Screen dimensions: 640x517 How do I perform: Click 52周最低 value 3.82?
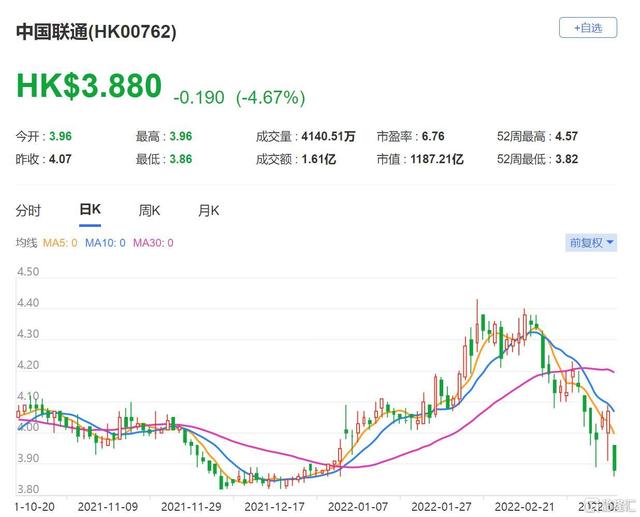tap(567, 159)
